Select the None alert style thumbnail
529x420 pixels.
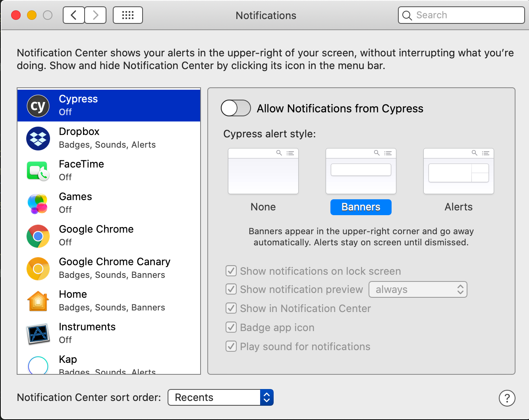tap(263, 171)
